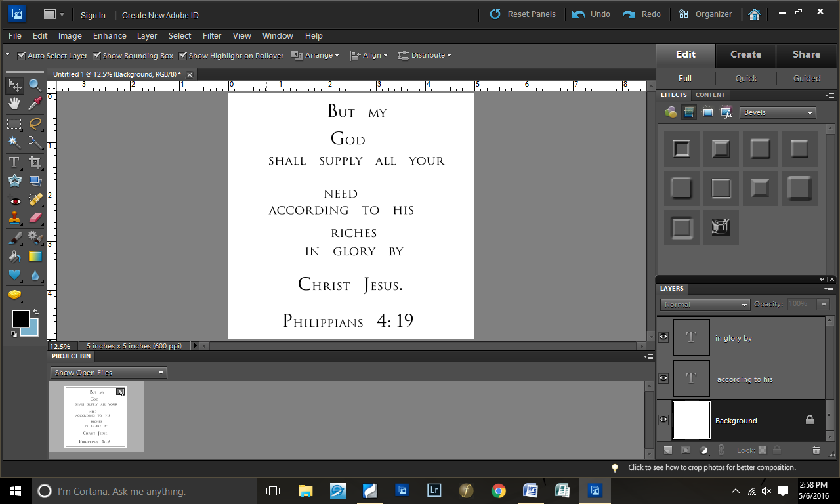
Task: Select the Crop tool
Action: pyautogui.click(x=35, y=161)
